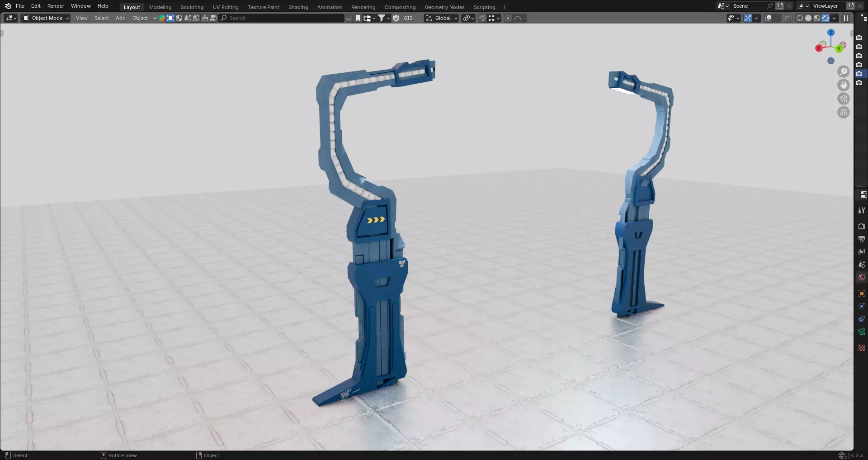
Task: Open the File menu
Action: [20, 6]
